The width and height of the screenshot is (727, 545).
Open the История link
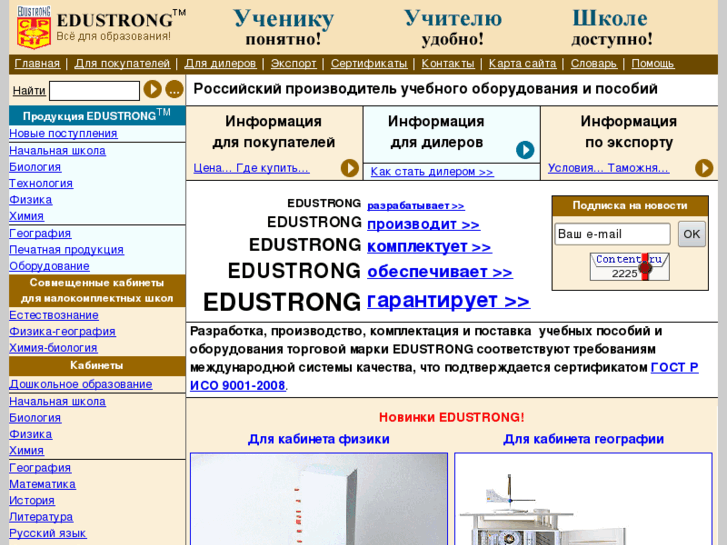pos(32,501)
